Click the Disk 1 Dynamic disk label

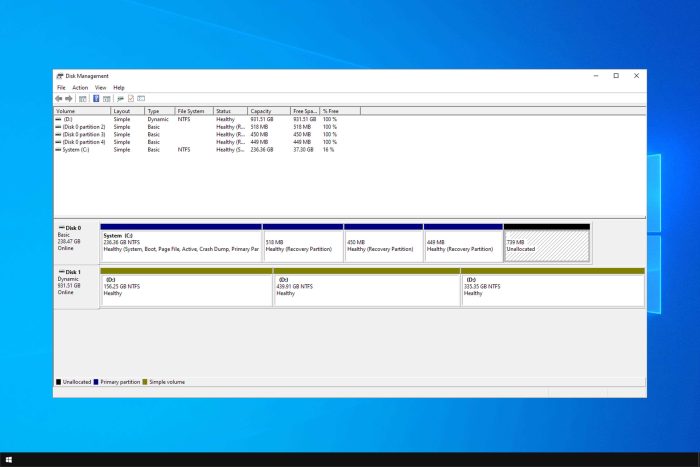point(76,286)
